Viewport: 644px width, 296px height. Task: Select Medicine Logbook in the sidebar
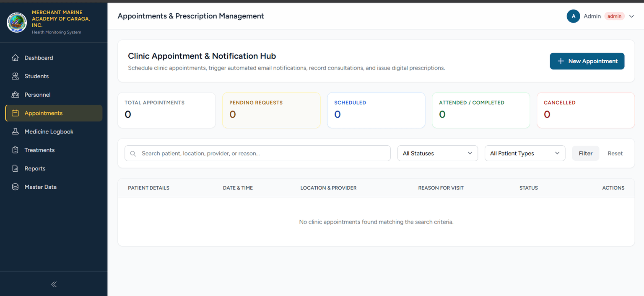tap(54, 131)
